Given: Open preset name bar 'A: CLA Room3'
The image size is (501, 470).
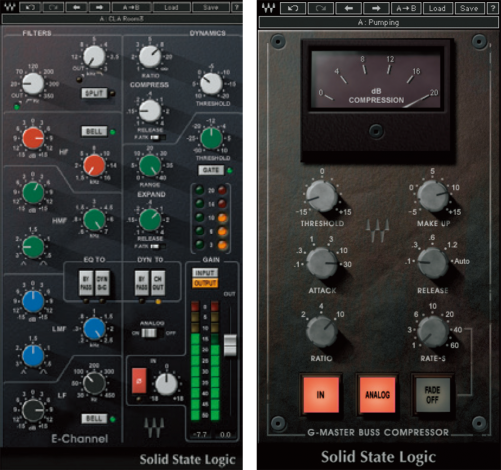Looking at the screenshot, I should pyautogui.click(x=122, y=19).
